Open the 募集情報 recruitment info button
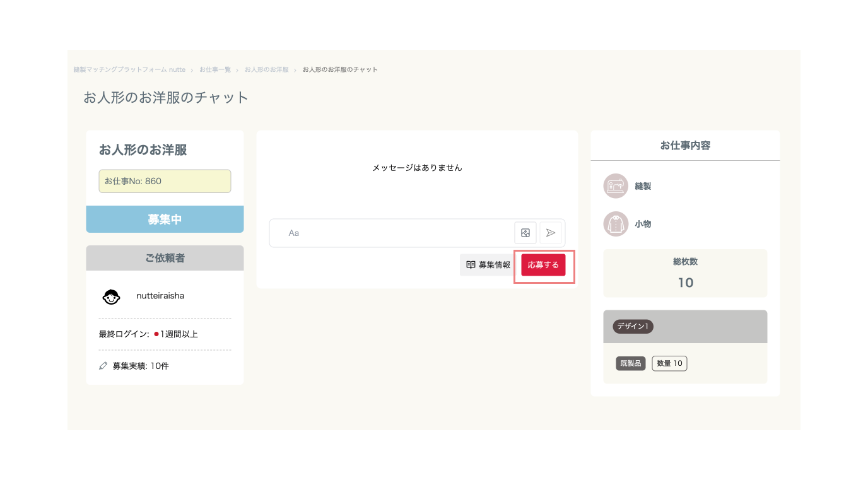 click(488, 265)
